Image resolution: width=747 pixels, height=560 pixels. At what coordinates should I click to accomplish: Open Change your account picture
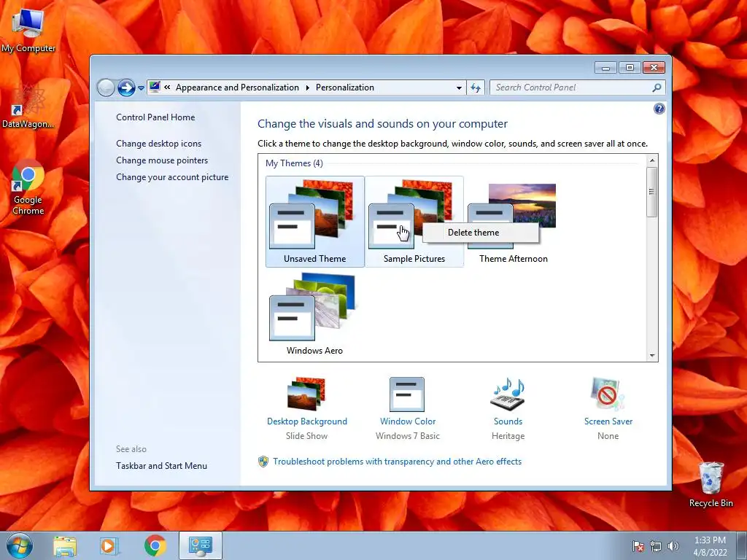coord(172,177)
